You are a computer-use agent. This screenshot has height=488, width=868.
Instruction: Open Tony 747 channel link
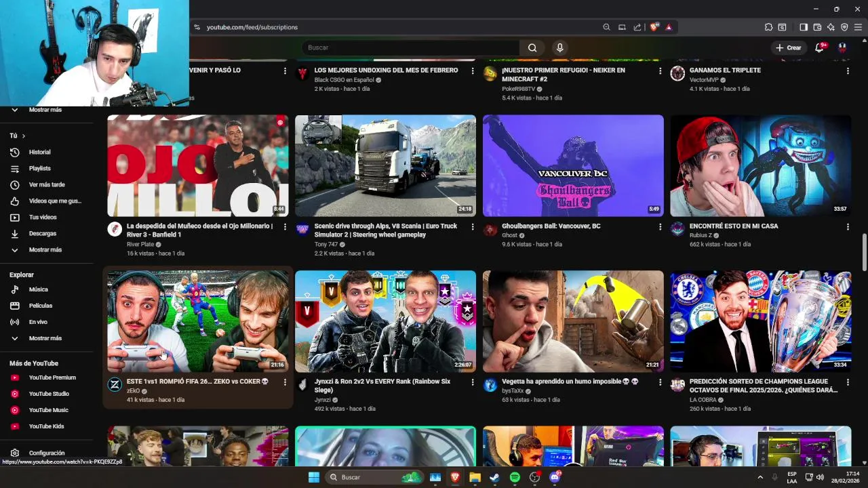[x=326, y=244]
